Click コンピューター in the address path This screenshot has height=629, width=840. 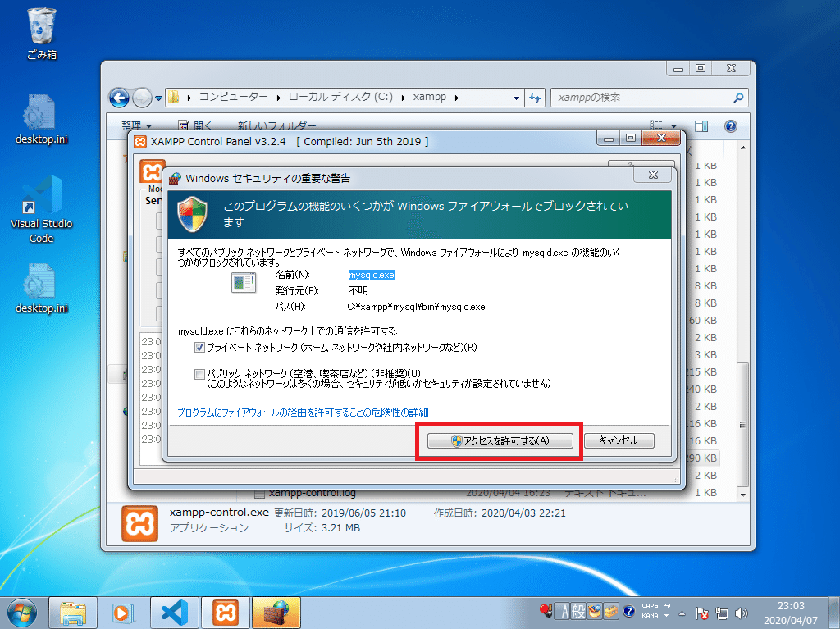point(233,97)
